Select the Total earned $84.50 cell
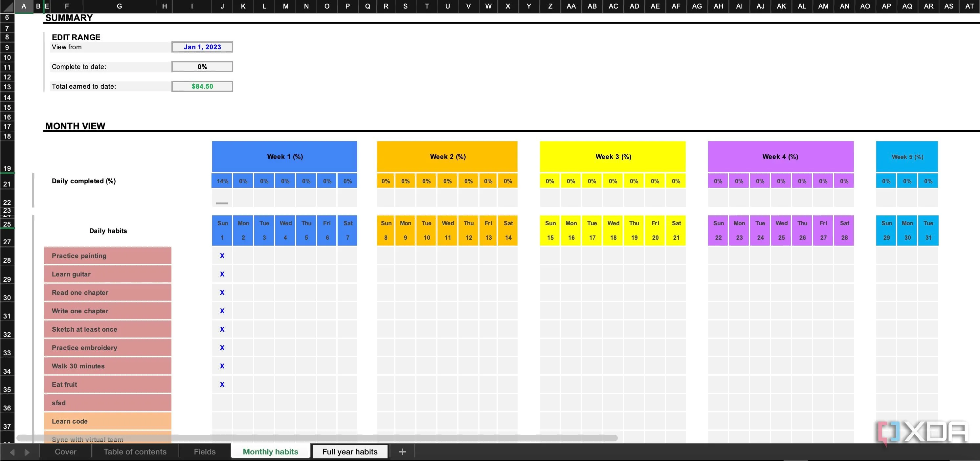 tap(202, 86)
